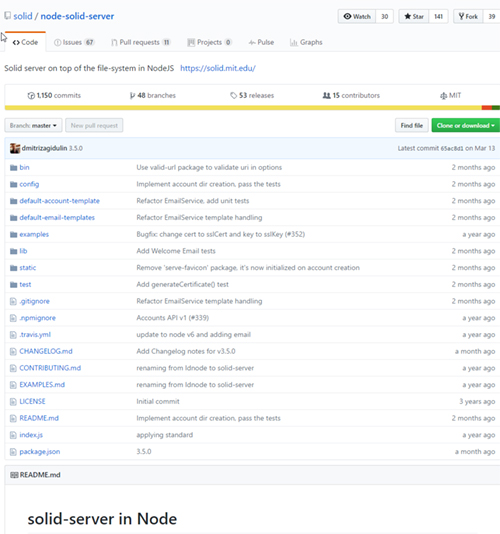Click the repository book icon beside solid
This screenshot has height=534, width=500.
pos(7,16)
